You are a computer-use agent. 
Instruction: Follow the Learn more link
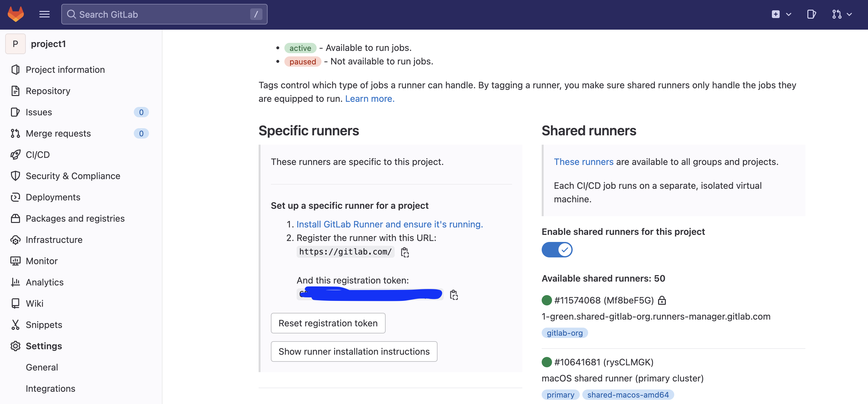tap(370, 99)
